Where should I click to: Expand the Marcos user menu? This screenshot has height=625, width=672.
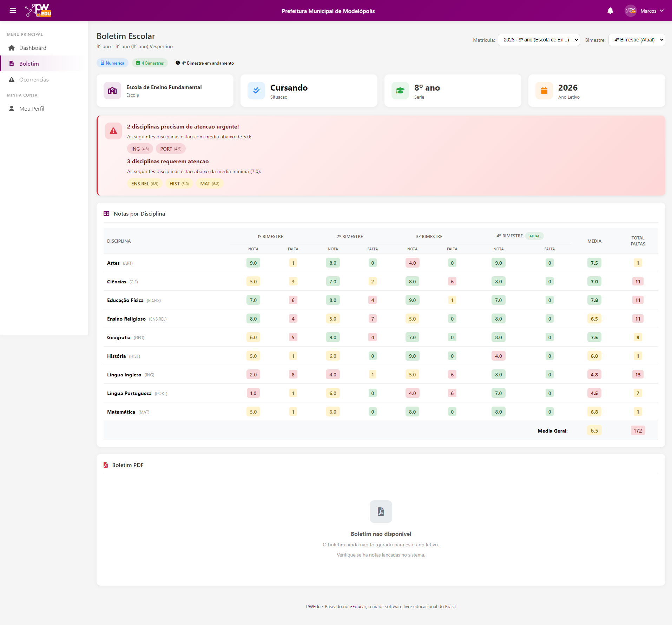pyautogui.click(x=645, y=11)
